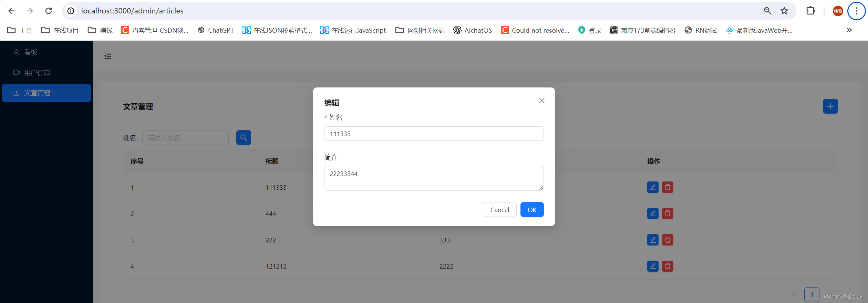868x303 pixels.
Task: Edit row 2 article 444
Action: pyautogui.click(x=653, y=213)
